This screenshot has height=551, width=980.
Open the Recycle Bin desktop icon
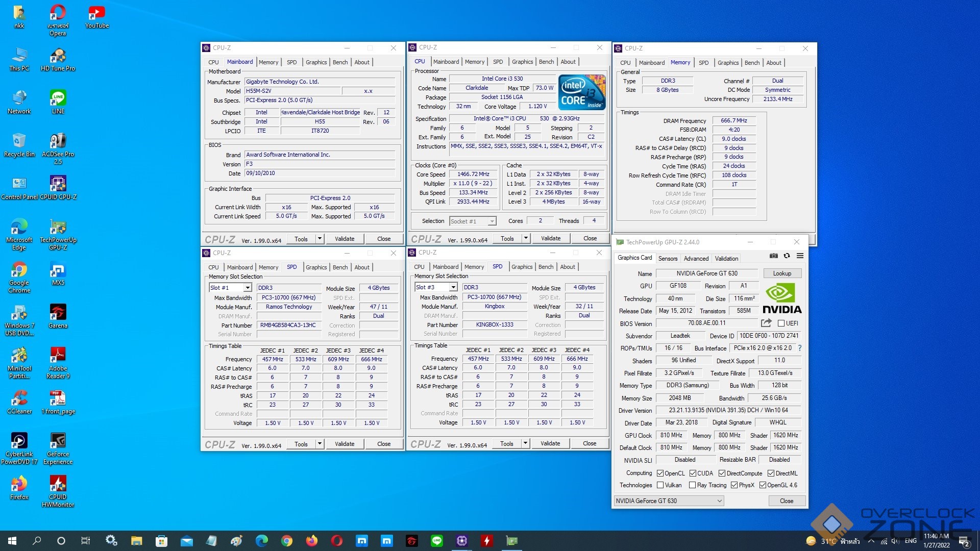pyautogui.click(x=19, y=145)
